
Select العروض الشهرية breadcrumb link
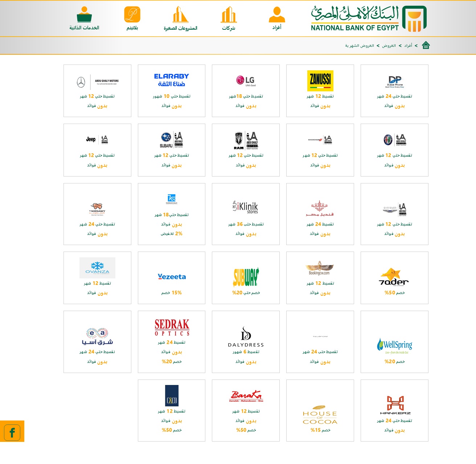[x=360, y=46]
